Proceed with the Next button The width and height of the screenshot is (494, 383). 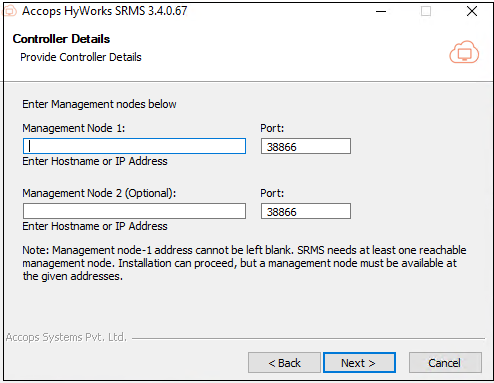[359, 363]
